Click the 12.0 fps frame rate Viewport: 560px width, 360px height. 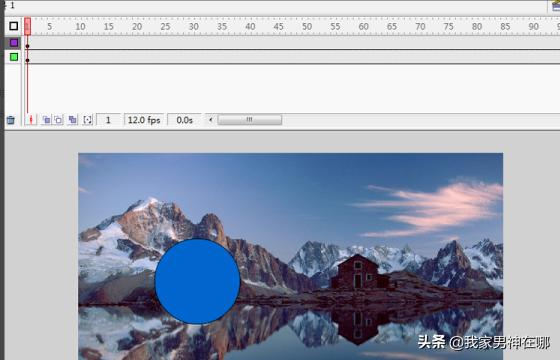pos(144,120)
